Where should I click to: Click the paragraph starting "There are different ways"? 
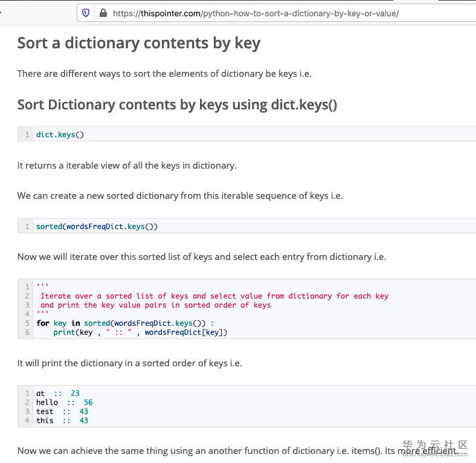coord(164,74)
